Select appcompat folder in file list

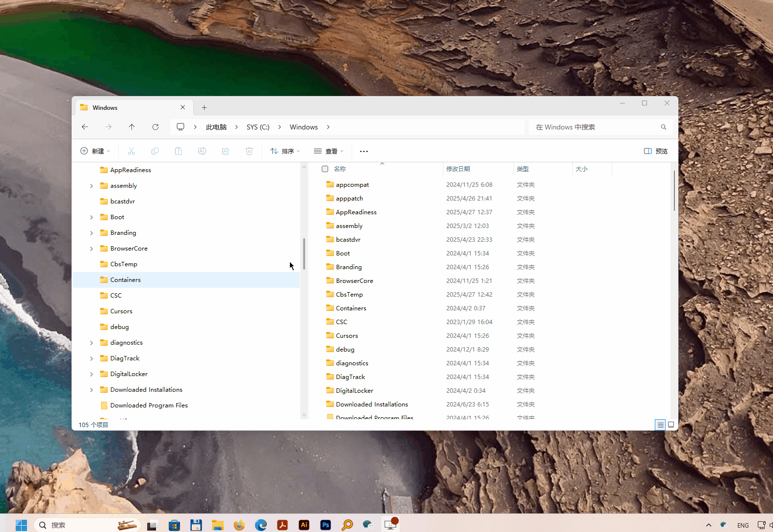pos(352,185)
